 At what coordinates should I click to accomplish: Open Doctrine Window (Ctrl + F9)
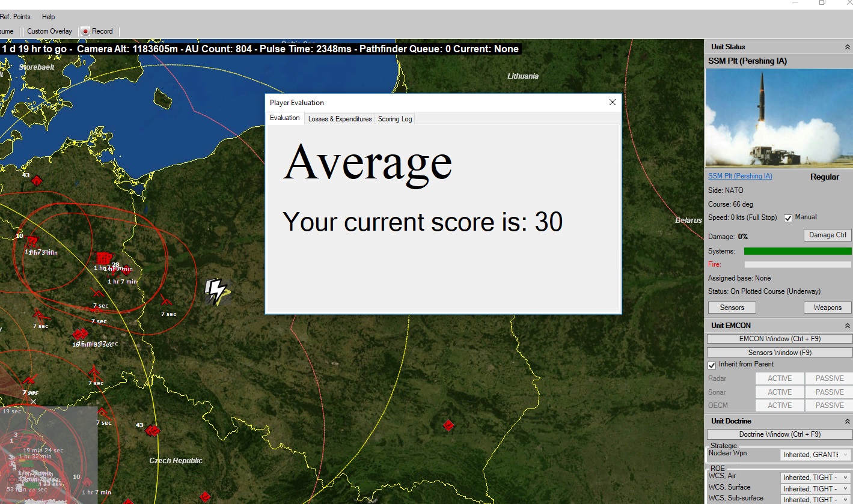pyautogui.click(x=779, y=434)
